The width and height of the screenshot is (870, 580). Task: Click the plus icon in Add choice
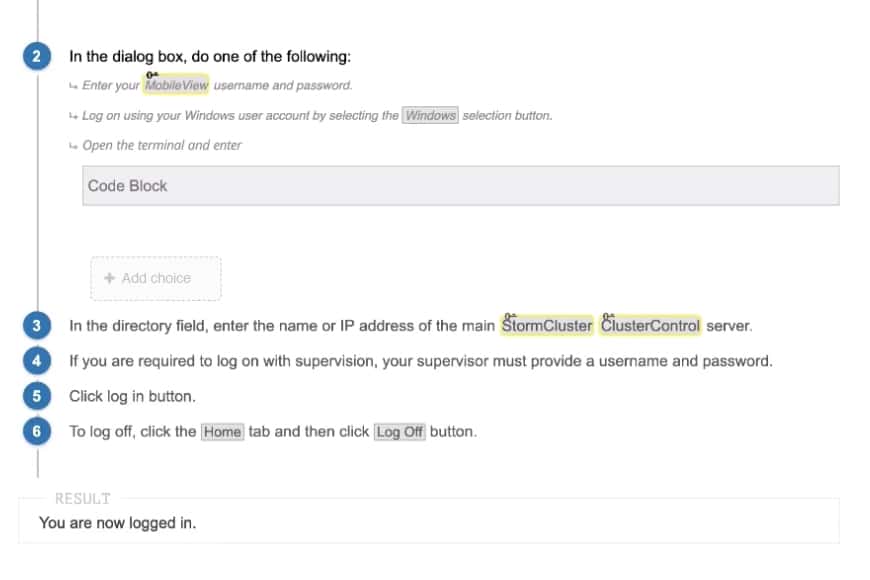(x=109, y=278)
